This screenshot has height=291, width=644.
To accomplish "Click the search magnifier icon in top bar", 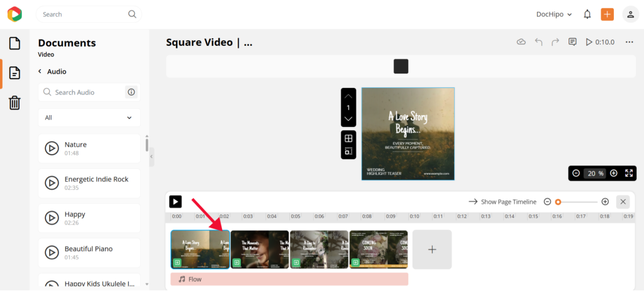I will point(132,14).
